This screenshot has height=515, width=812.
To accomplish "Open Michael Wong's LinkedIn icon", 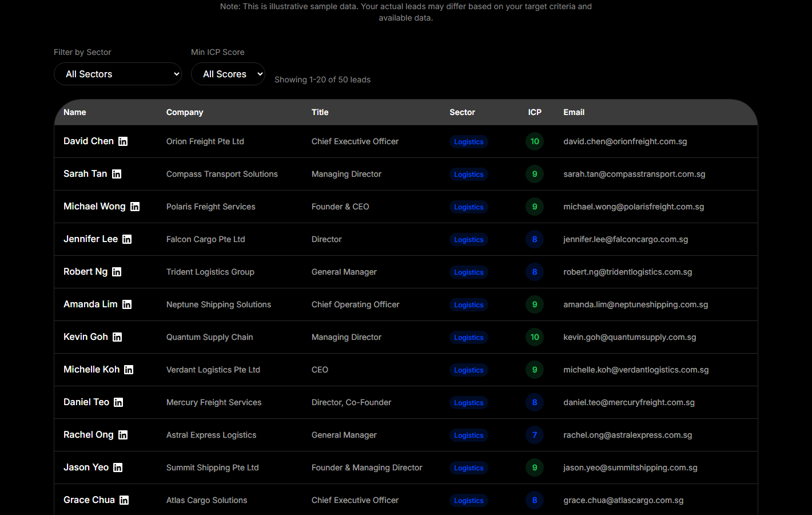I will 135,207.
